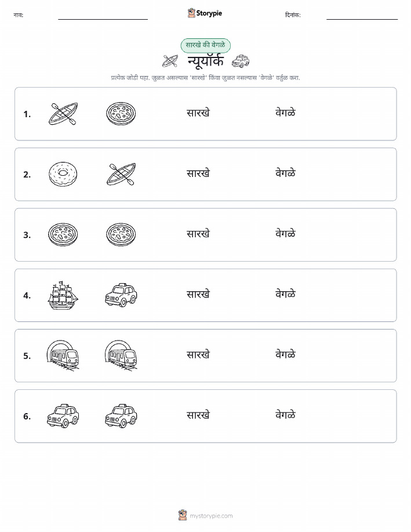Click the taxi icon beside the title
This screenshot has height=532, width=411.
(x=241, y=61)
